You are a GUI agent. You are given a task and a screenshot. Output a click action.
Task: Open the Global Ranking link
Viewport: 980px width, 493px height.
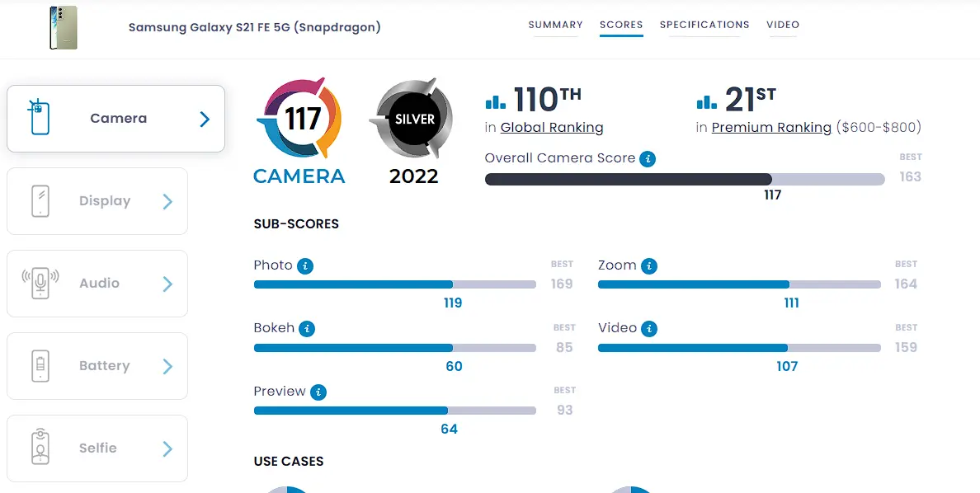[552, 128]
